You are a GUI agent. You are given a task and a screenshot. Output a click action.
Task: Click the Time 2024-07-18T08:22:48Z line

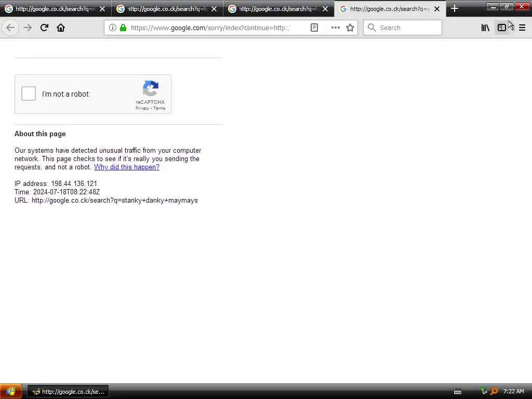click(x=57, y=192)
